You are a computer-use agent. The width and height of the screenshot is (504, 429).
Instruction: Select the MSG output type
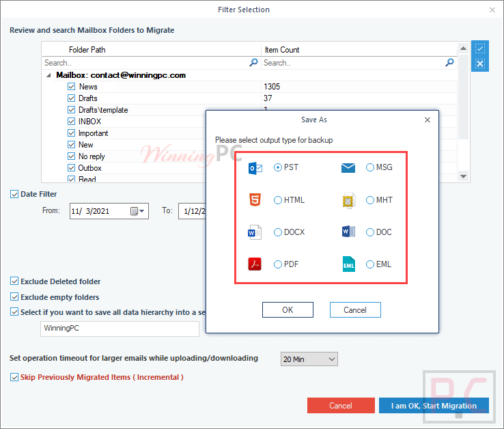click(x=370, y=167)
